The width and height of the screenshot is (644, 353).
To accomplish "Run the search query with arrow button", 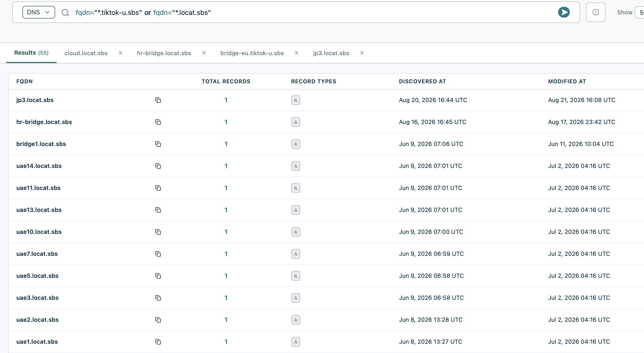I will tap(564, 12).
